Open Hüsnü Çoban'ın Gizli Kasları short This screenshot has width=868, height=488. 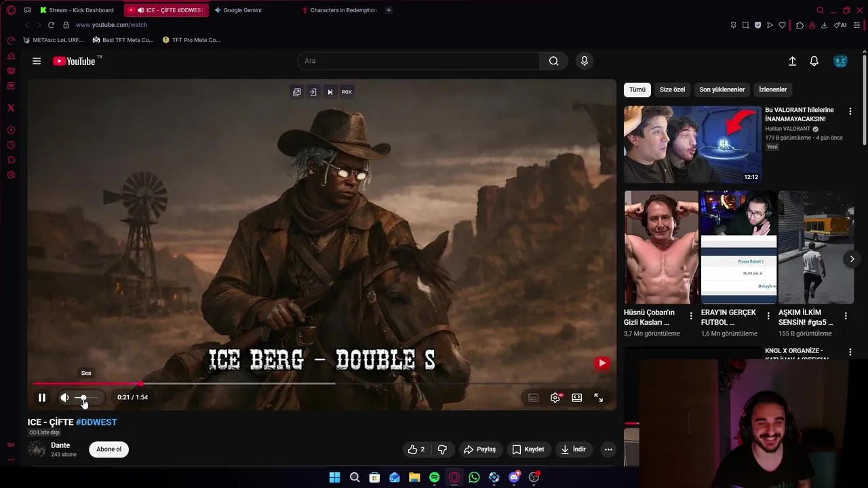click(x=661, y=247)
